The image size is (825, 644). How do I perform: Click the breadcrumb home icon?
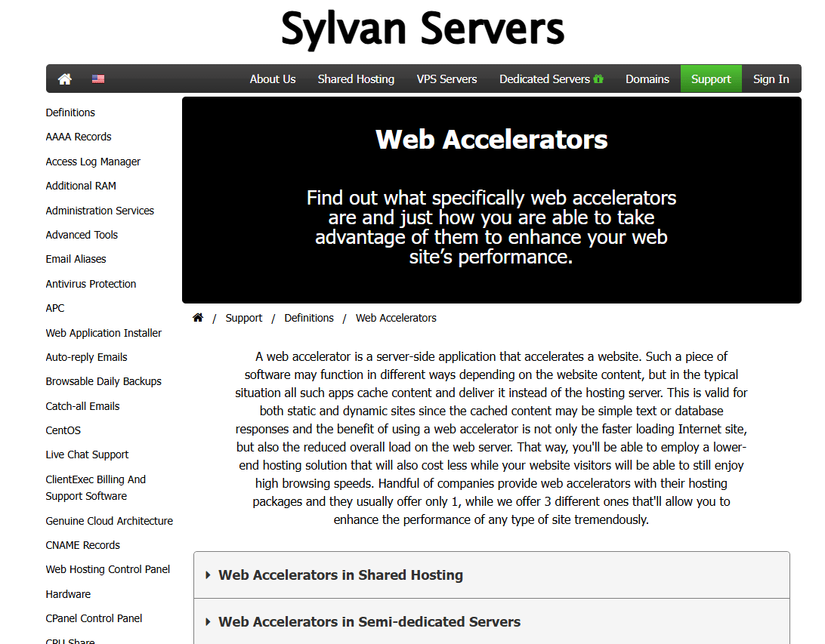(x=198, y=318)
